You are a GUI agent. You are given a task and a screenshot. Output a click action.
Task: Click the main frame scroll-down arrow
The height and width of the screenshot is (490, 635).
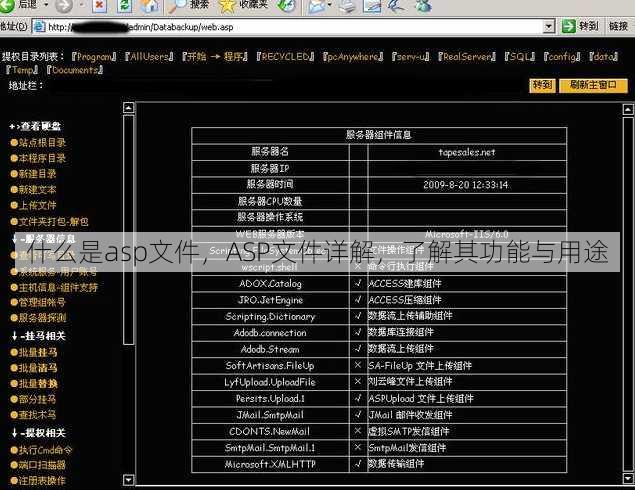628,479
